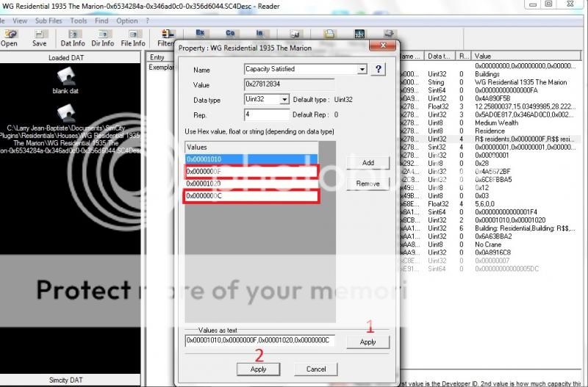Viewport: 588px width, 387px height.
Task: Click the Remove value button
Action: [x=367, y=184]
